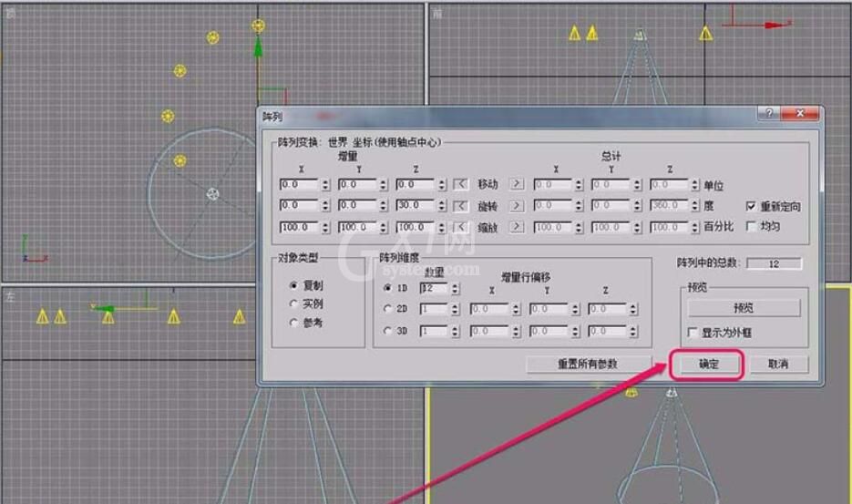
Task: Click the spinner beside the 3D count field
Action: [456, 331]
